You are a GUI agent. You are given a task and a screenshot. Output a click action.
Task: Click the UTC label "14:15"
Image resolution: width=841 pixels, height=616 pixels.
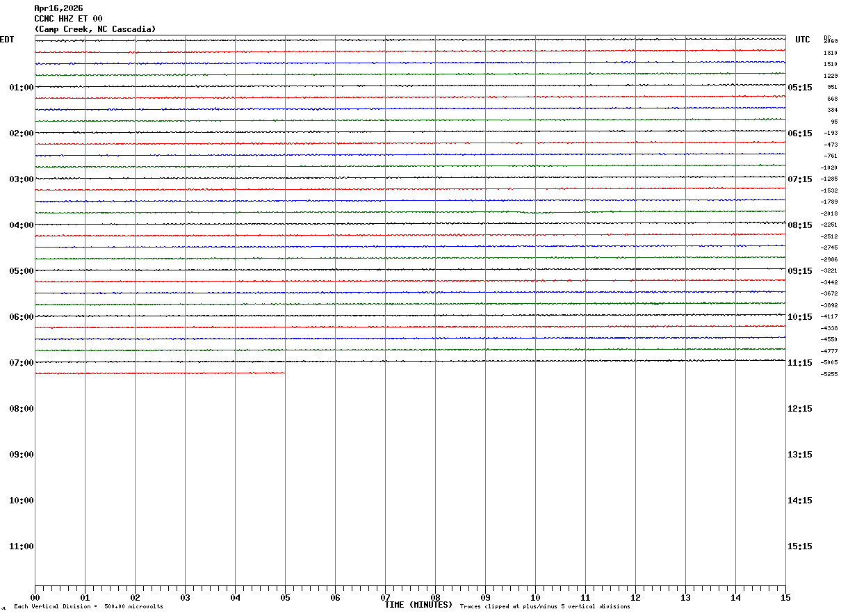(800, 501)
